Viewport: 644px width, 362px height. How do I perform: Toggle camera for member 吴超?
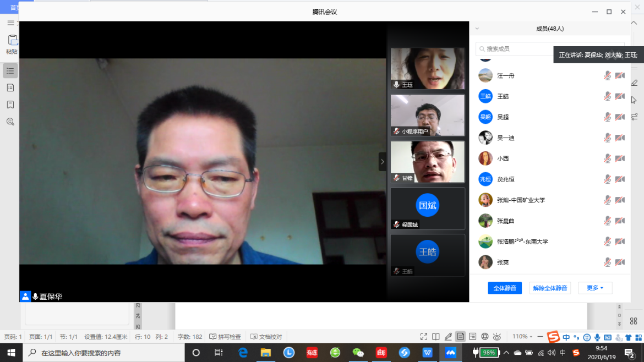(620, 117)
